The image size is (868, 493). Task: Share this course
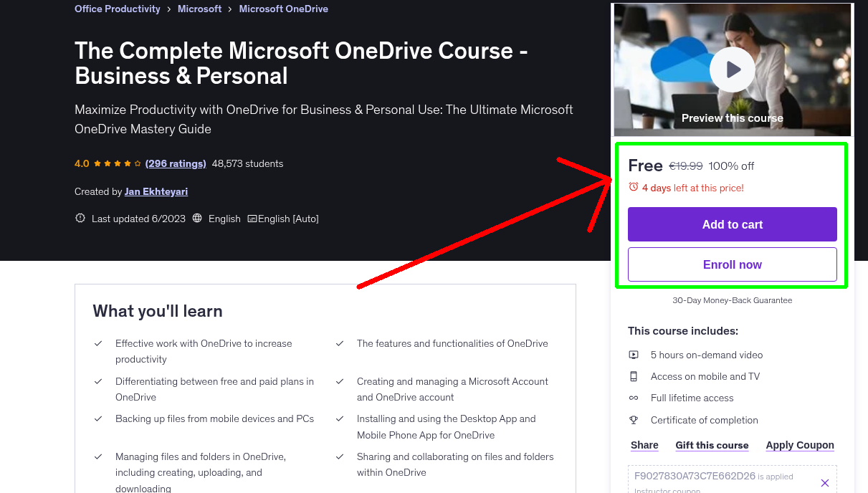point(644,445)
